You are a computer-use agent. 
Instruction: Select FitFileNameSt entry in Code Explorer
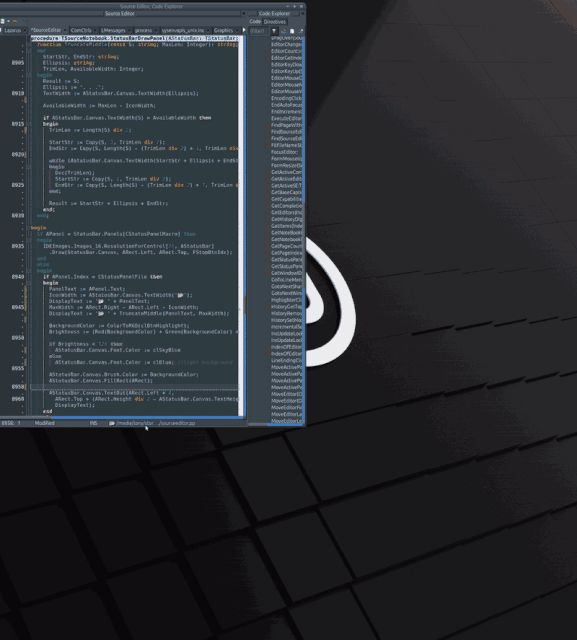pyautogui.click(x=287, y=145)
